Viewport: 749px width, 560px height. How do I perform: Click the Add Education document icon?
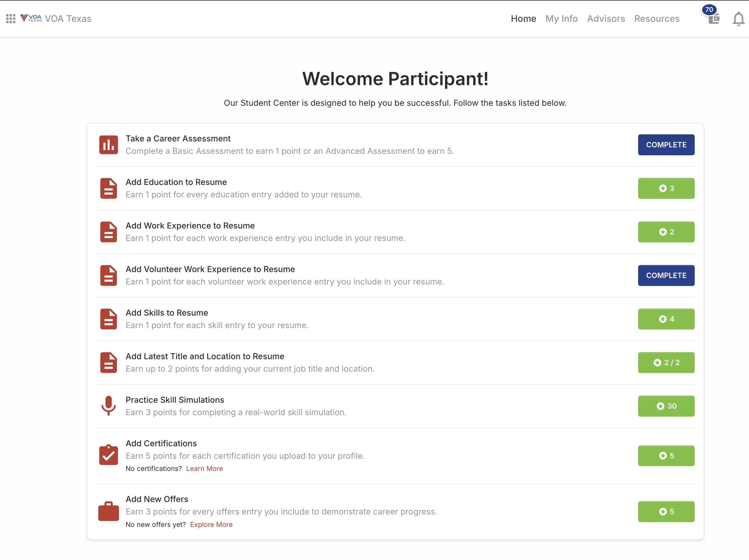pyautogui.click(x=108, y=188)
